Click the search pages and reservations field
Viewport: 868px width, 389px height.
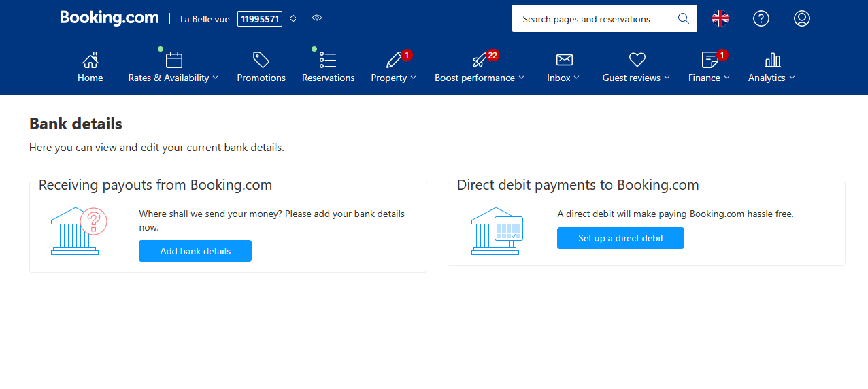pos(604,18)
